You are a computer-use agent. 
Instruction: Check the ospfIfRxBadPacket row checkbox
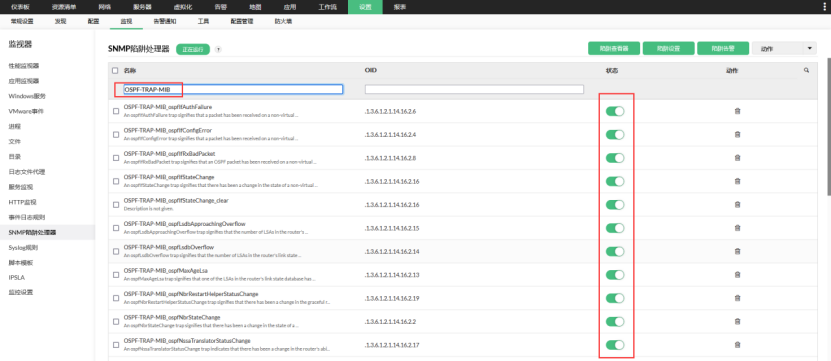pos(116,158)
